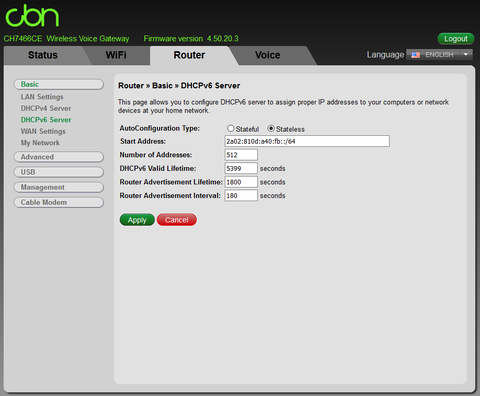Open LAN Settings page

pyautogui.click(x=42, y=97)
